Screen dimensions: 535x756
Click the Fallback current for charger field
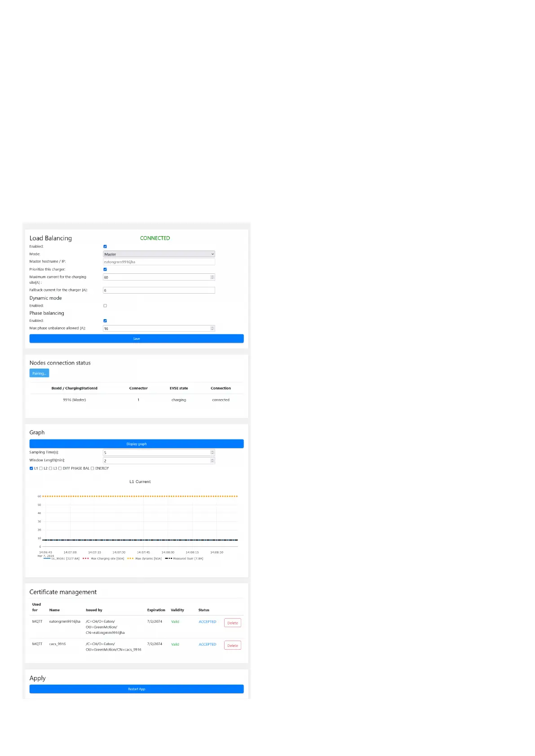[x=159, y=290]
